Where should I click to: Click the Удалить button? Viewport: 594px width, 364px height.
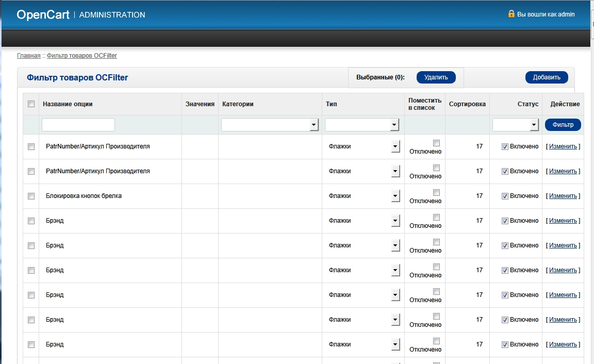[436, 77]
